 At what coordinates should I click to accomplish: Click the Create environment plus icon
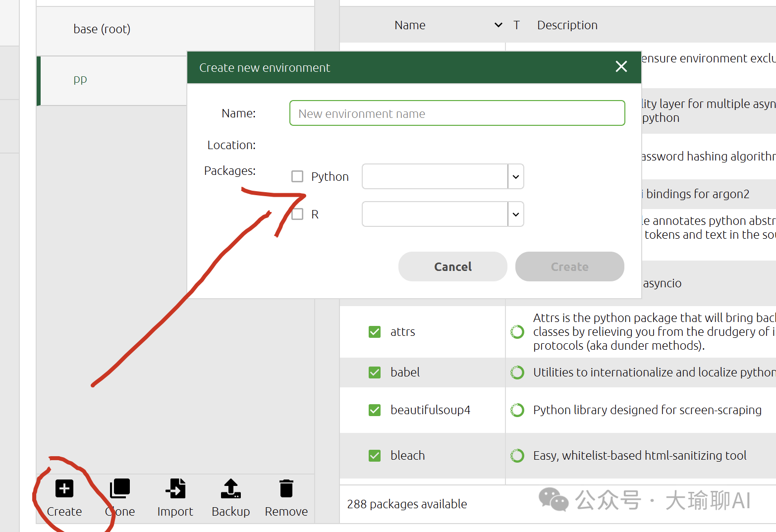(x=64, y=488)
